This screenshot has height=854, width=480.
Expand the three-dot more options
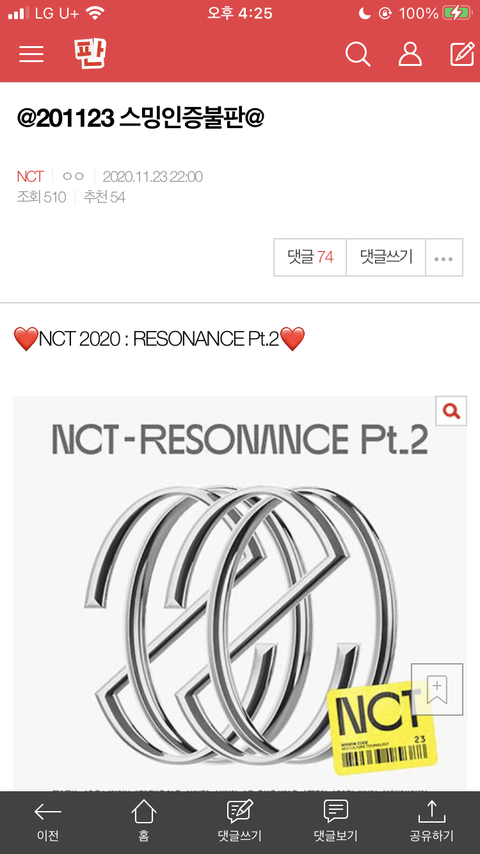(444, 257)
